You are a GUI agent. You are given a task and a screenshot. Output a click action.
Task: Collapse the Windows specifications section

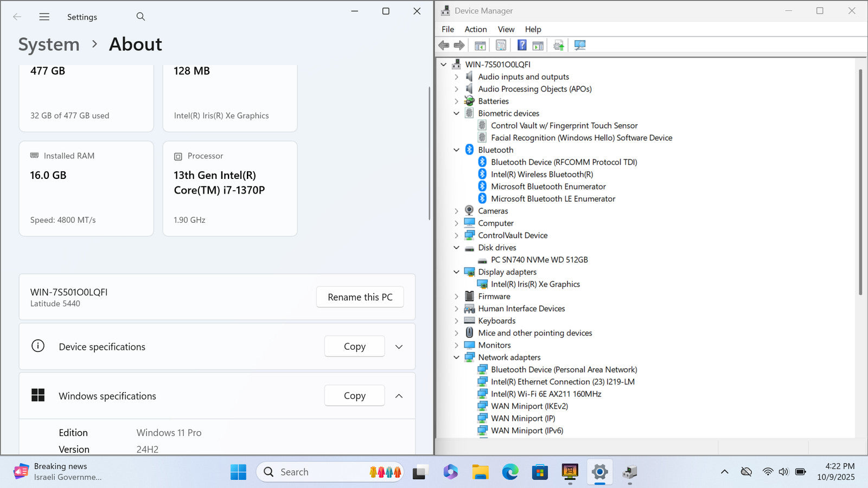399,396
